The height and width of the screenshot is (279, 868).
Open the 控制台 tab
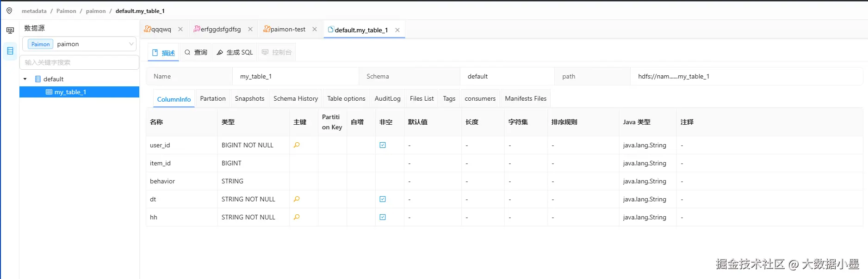click(277, 52)
